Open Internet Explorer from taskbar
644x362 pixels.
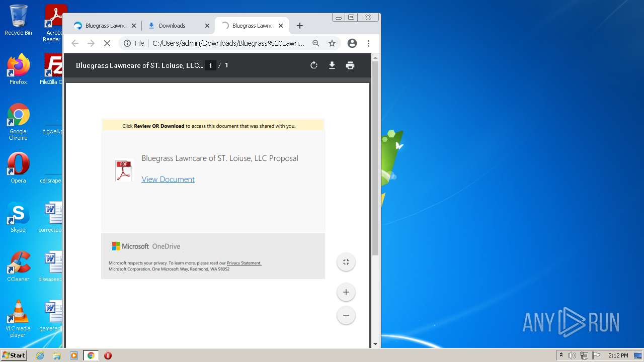[x=40, y=355]
